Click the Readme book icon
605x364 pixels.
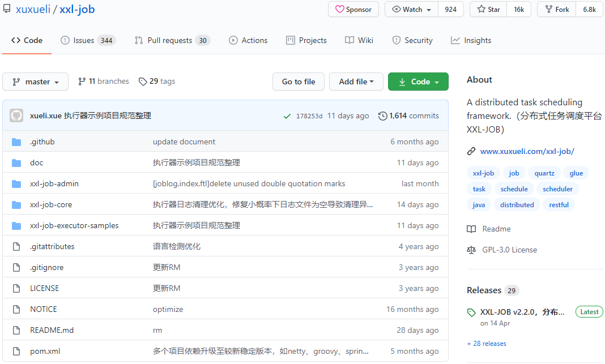click(471, 229)
